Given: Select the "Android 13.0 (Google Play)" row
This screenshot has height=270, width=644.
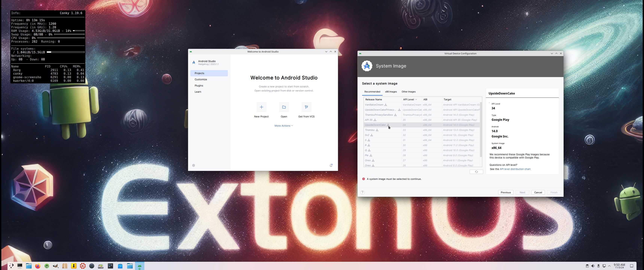Looking at the screenshot, I should pyautogui.click(x=422, y=130).
